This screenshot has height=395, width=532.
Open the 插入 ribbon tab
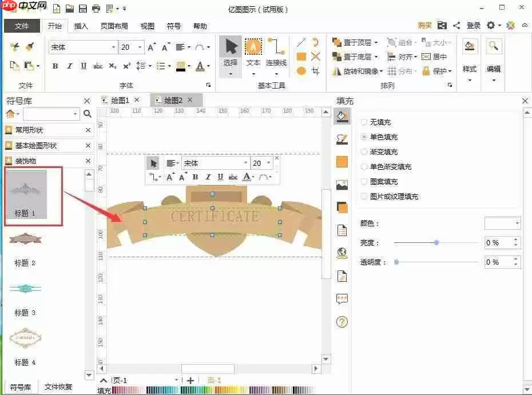(80, 26)
